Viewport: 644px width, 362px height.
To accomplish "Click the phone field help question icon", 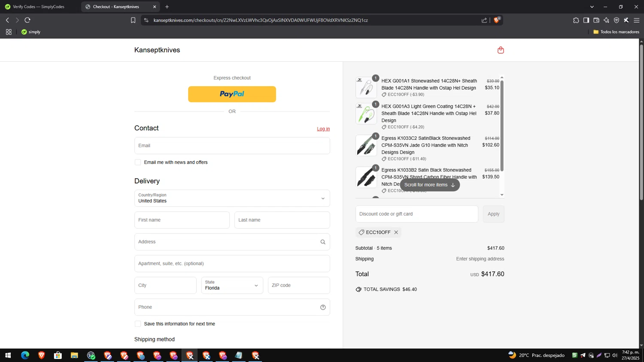I will (x=323, y=307).
